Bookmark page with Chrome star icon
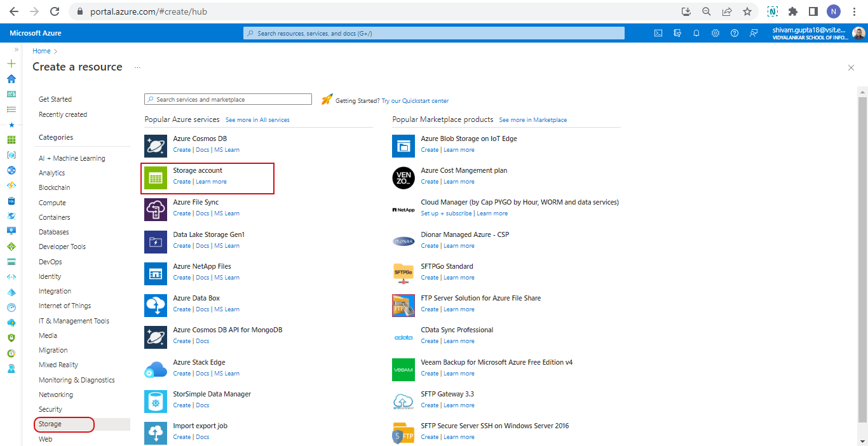Screen dimensions: 868x446 click(747, 11)
